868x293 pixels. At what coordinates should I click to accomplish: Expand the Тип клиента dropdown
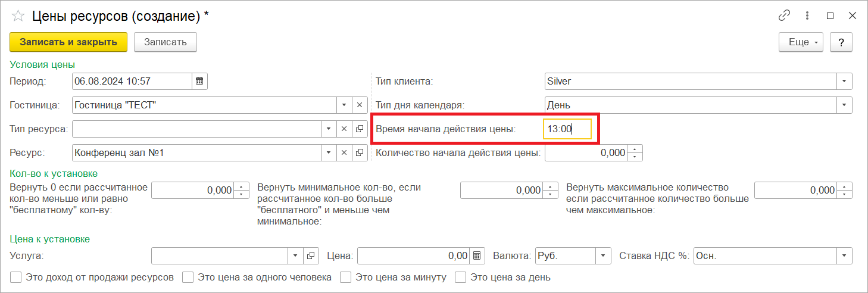click(844, 81)
